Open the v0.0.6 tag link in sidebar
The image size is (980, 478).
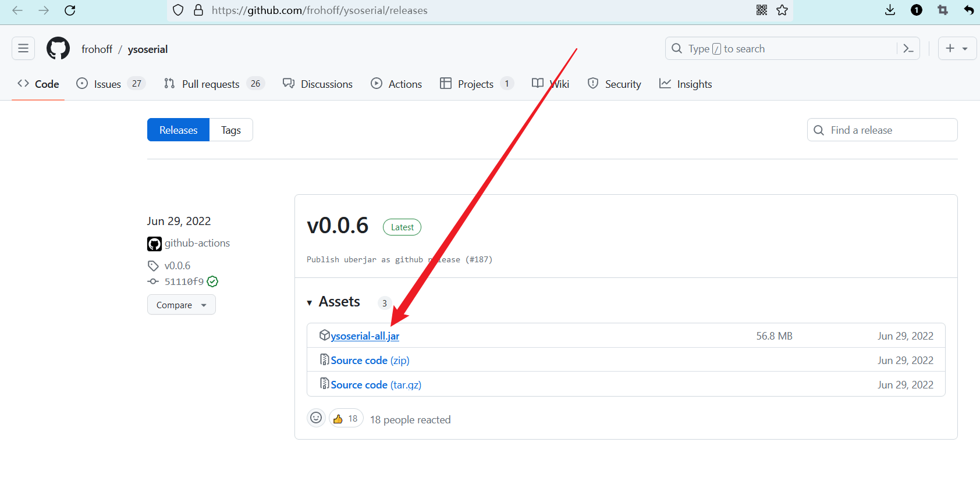pos(177,266)
